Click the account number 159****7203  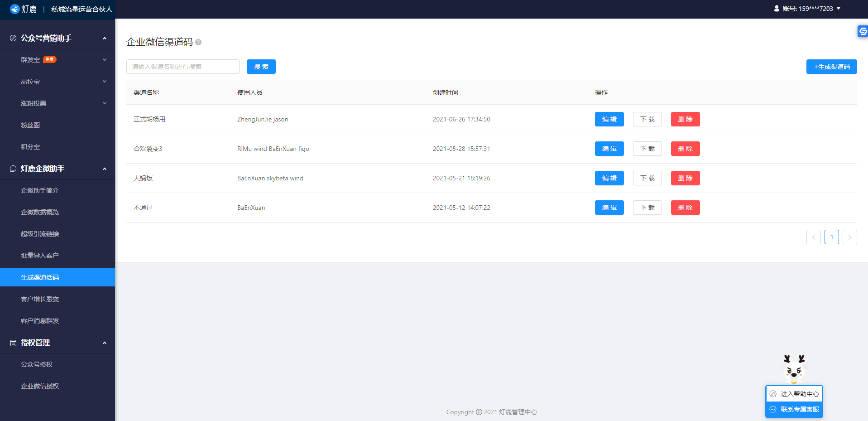(816, 9)
